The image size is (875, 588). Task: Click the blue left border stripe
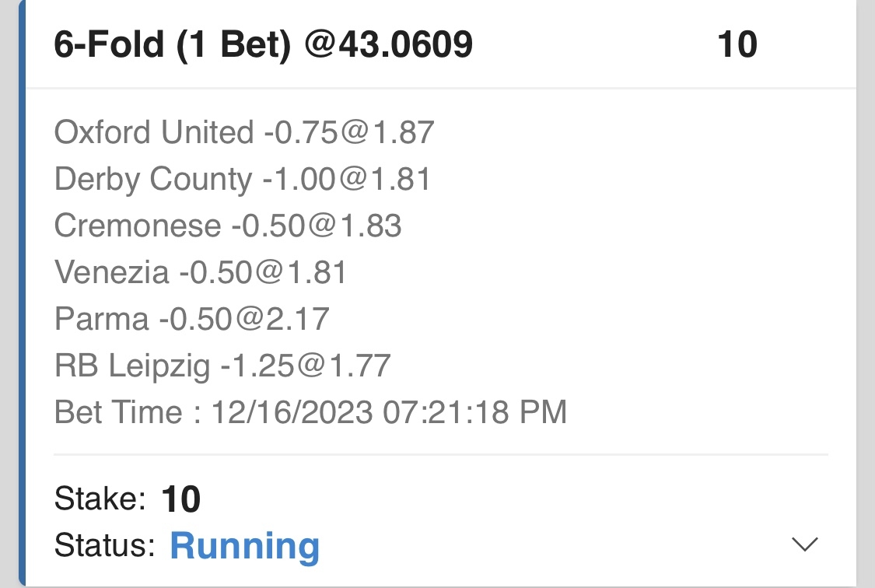click(x=21, y=294)
